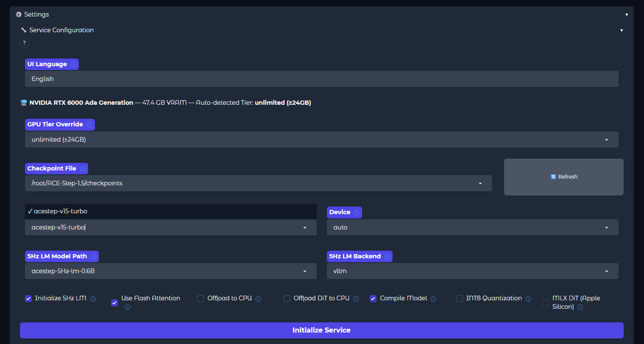644x344 pixels.
Task: Open Device dropdown set to auto
Action: point(473,227)
